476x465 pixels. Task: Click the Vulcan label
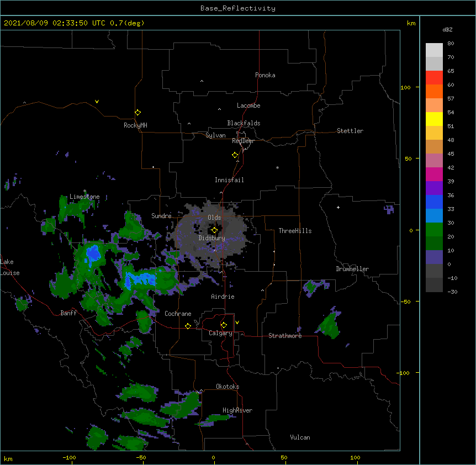click(300, 437)
